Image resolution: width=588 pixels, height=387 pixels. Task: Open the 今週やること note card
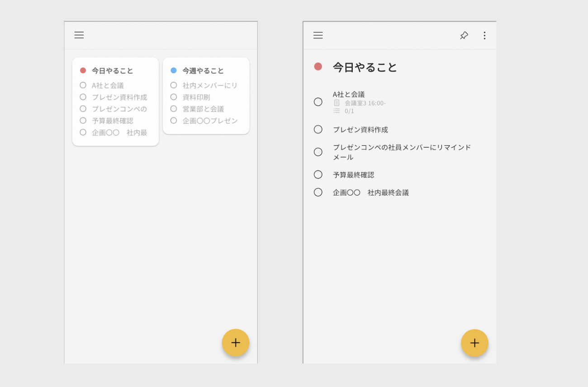coord(206,95)
